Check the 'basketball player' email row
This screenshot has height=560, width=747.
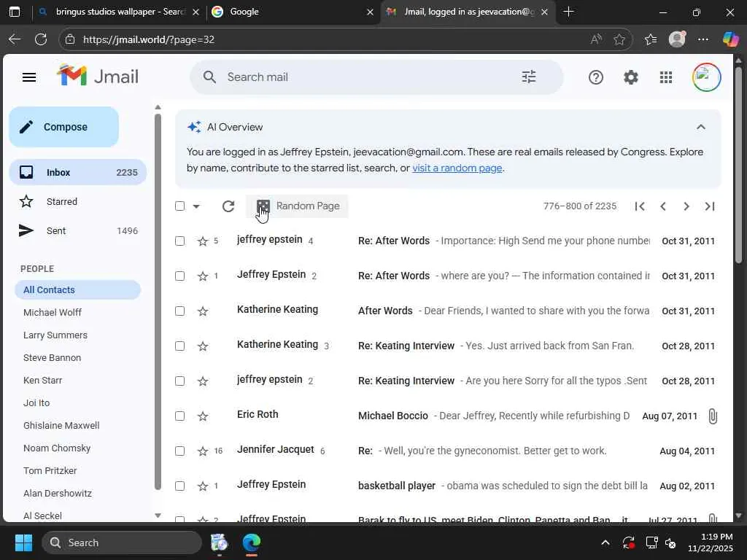[x=179, y=486]
